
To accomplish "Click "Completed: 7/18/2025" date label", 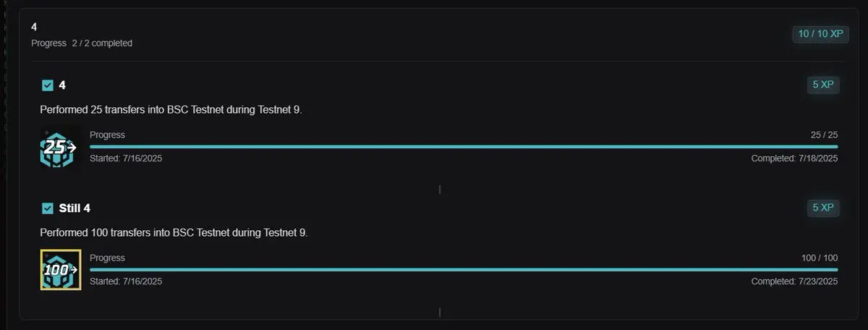I will (x=794, y=158).
